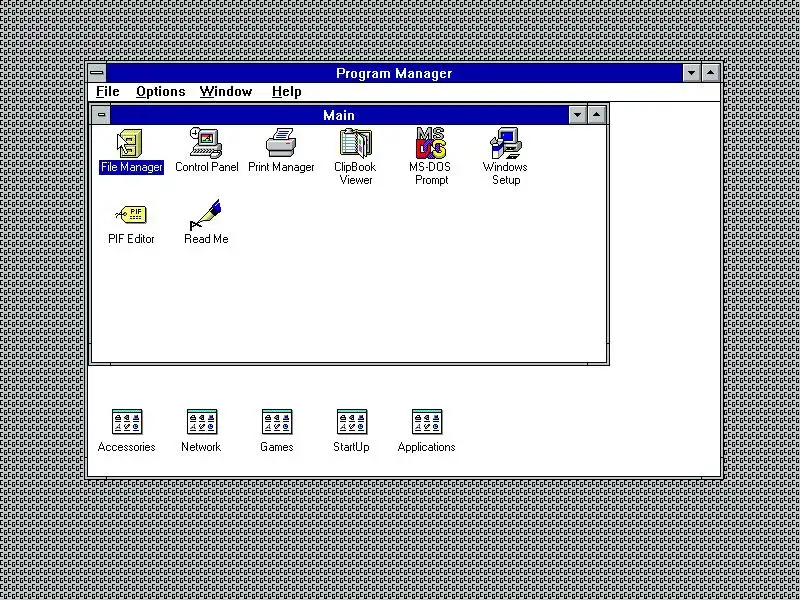Minimize the Main group window
Viewport: 800px width, 600px height.
point(578,115)
